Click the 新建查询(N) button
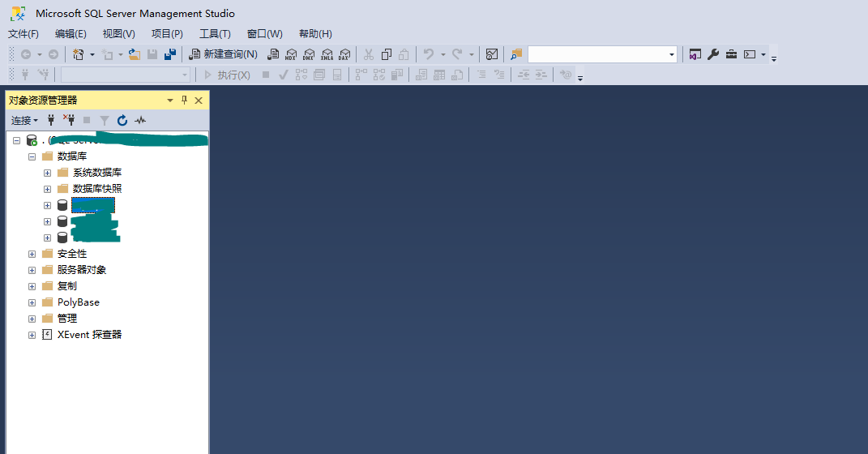The height and width of the screenshot is (454, 868). 223,54
